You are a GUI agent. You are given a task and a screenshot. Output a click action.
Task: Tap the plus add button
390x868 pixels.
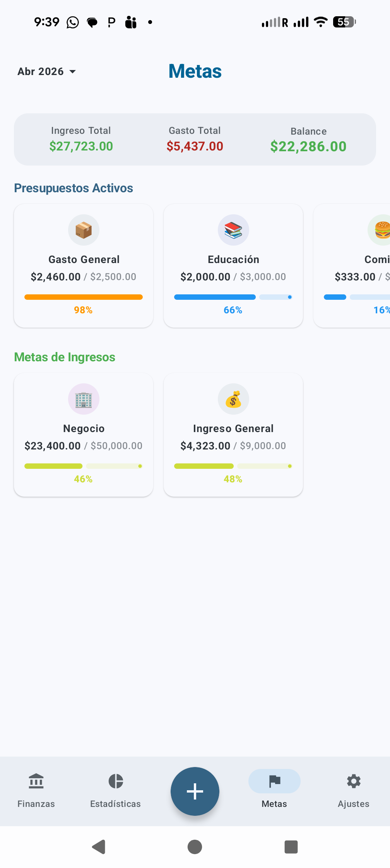(x=195, y=791)
